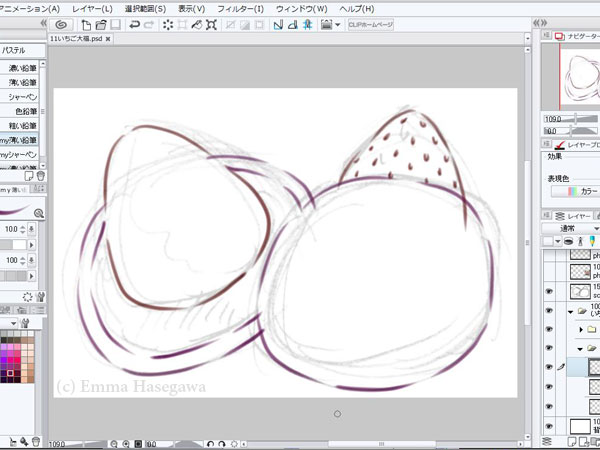This screenshot has height=450, width=600.
Task: Toggle clip to layer below icon
Action: [x=569, y=241]
